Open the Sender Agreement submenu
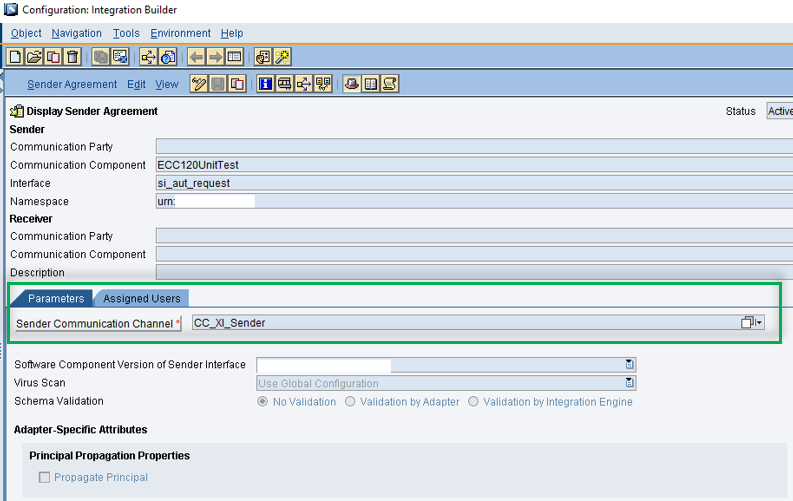The height and width of the screenshot is (501, 793). pos(72,84)
